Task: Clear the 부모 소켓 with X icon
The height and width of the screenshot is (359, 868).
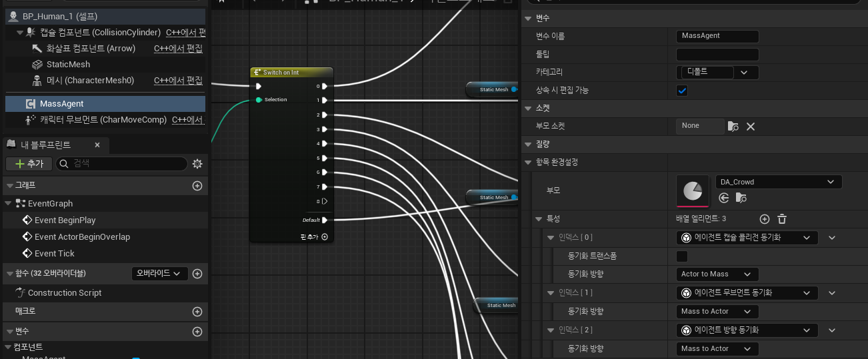Action: click(751, 126)
